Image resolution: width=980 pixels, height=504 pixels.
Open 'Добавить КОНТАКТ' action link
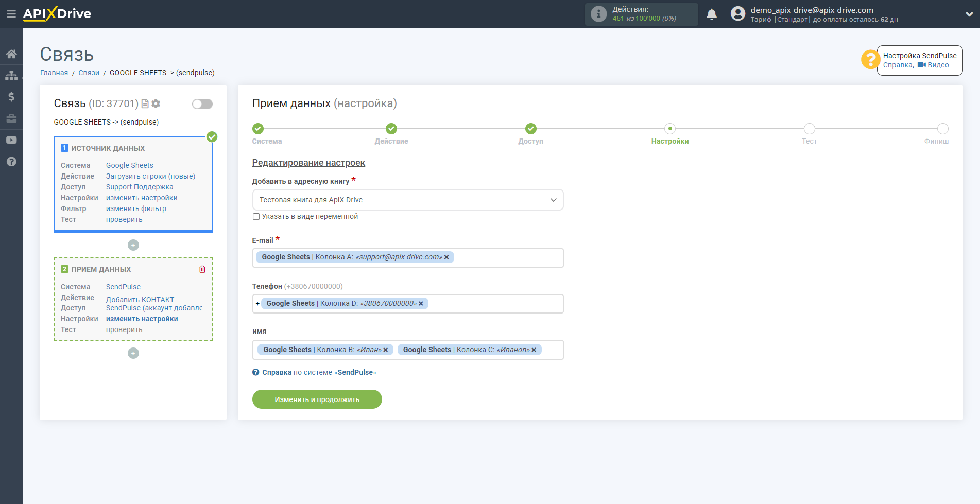pyautogui.click(x=140, y=300)
